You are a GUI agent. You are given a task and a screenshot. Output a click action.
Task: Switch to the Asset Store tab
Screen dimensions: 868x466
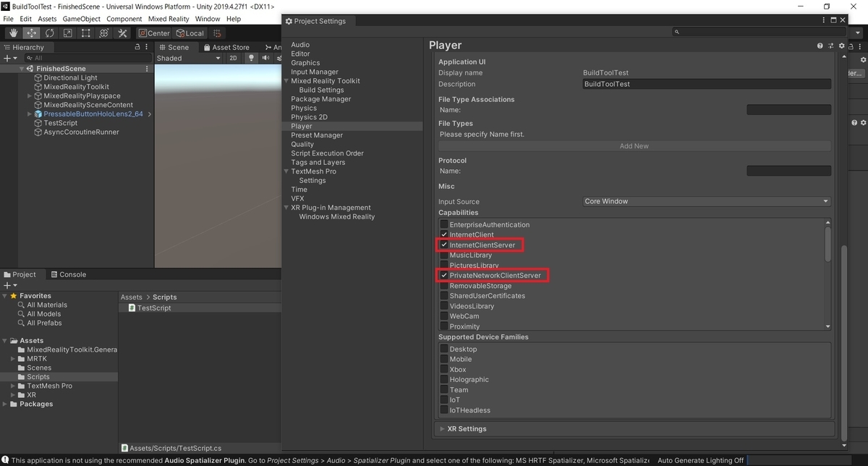[x=226, y=47]
